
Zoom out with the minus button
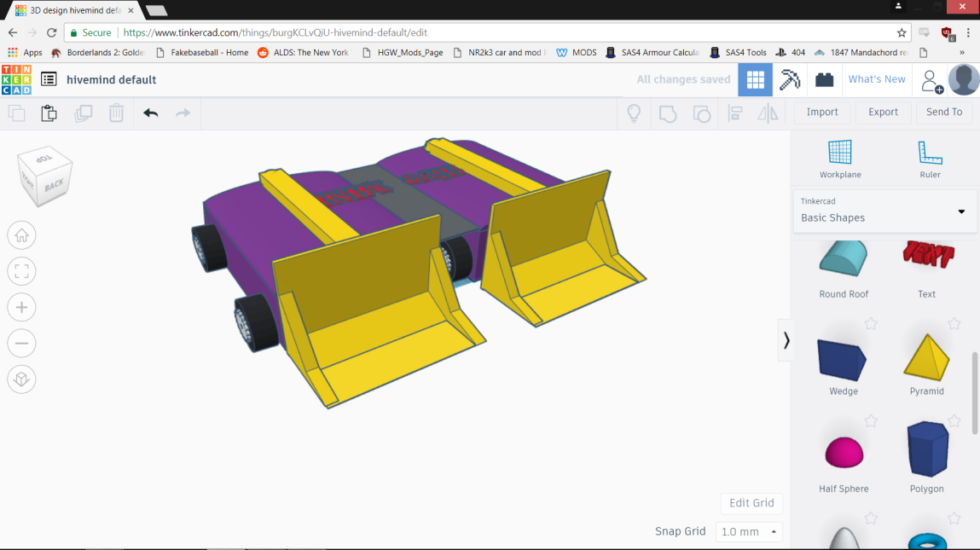coord(22,343)
